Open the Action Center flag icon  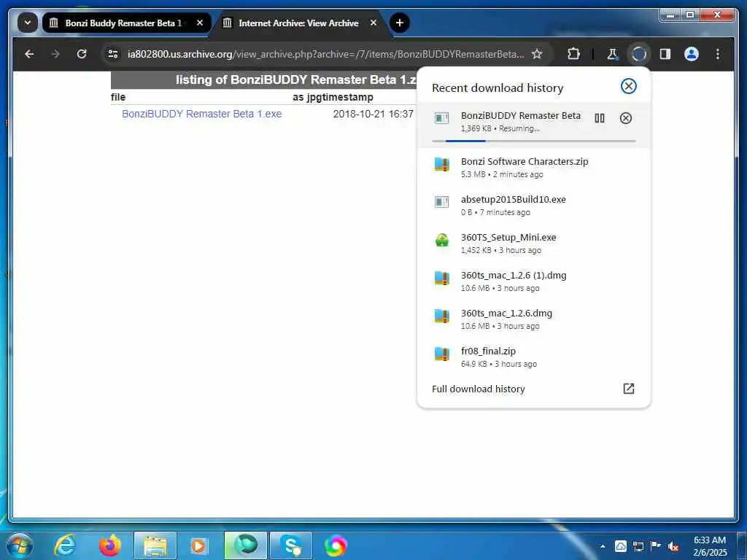click(656, 546)
